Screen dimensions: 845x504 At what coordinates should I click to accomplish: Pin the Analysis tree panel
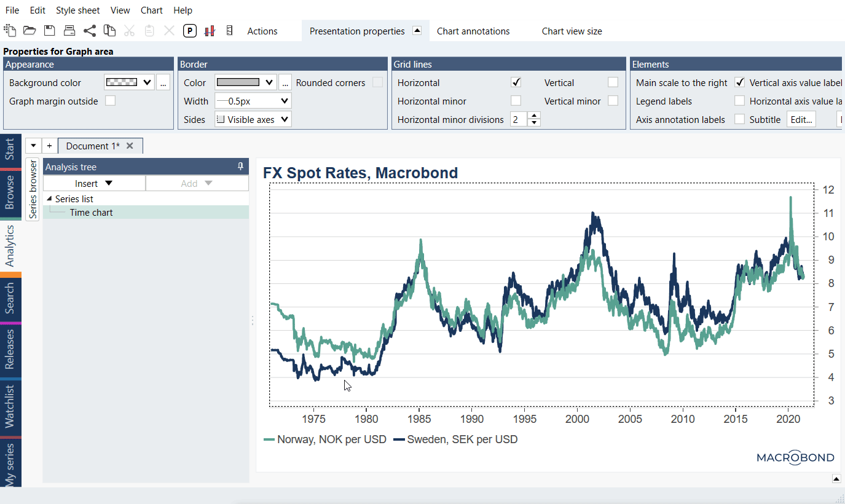click(240, 167)
